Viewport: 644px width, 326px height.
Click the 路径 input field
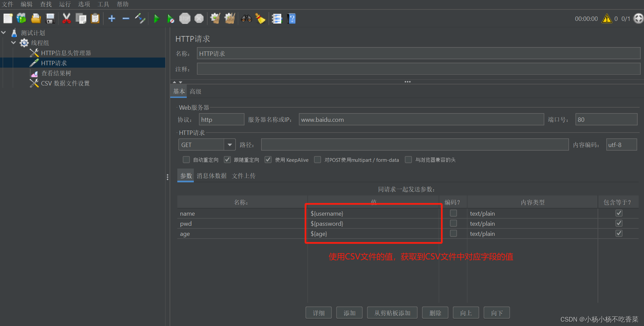tap(415, 145)
